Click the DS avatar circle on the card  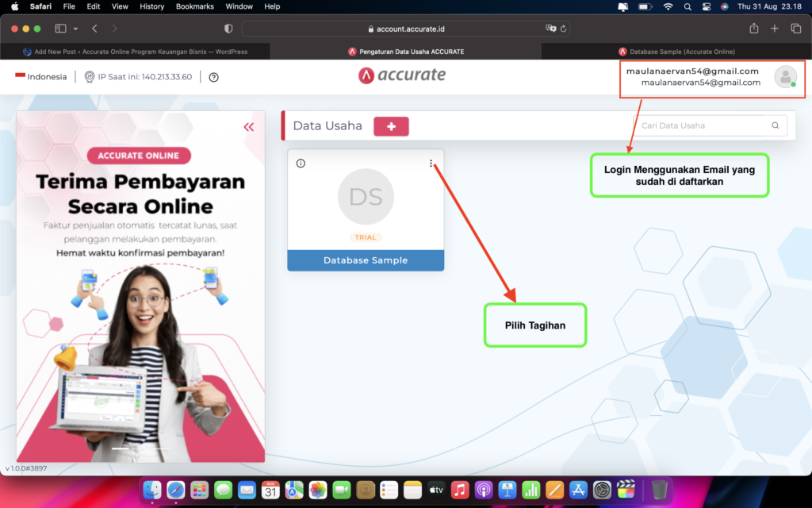click(366, 197)
